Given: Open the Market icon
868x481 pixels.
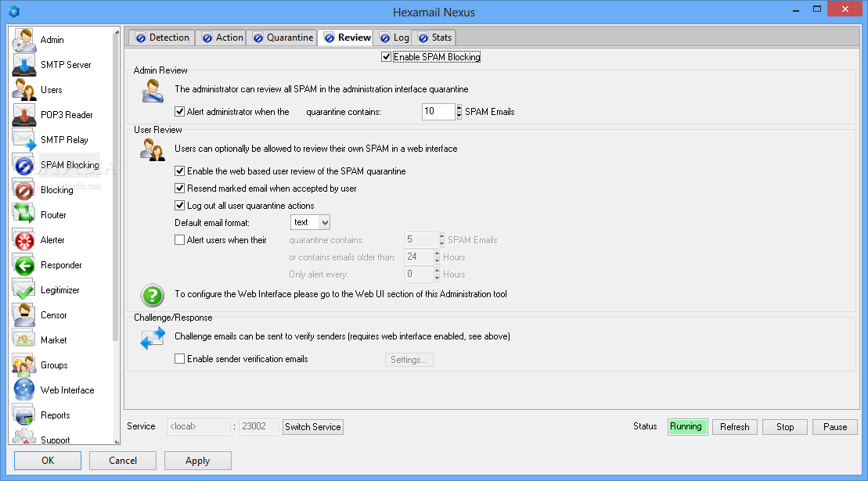Looking at the screenshot, I should (x=23, y=340).
